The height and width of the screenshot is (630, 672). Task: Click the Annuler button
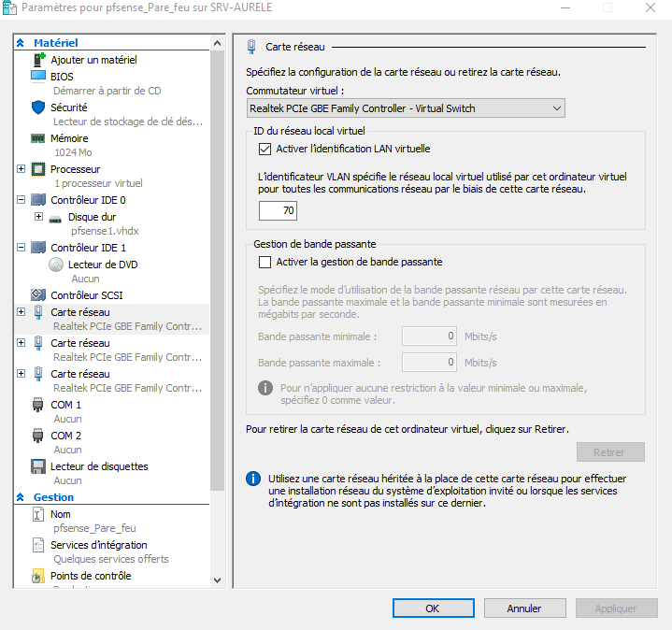click(x=524, y=609)
